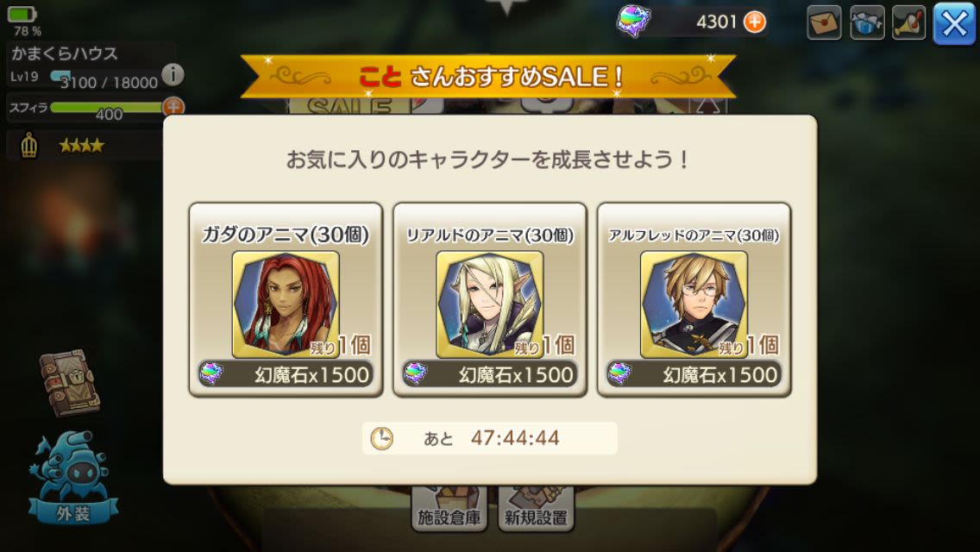Viewport: 980px width, 552px height.
Task: Select ガダのアニマ(30個) offer card
Action: 286,299
